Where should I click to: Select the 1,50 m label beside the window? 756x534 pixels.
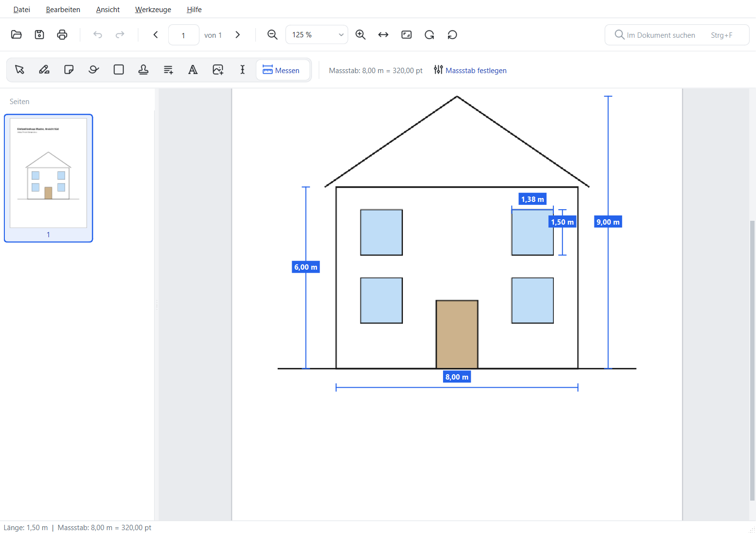click(x=563, y=222)
